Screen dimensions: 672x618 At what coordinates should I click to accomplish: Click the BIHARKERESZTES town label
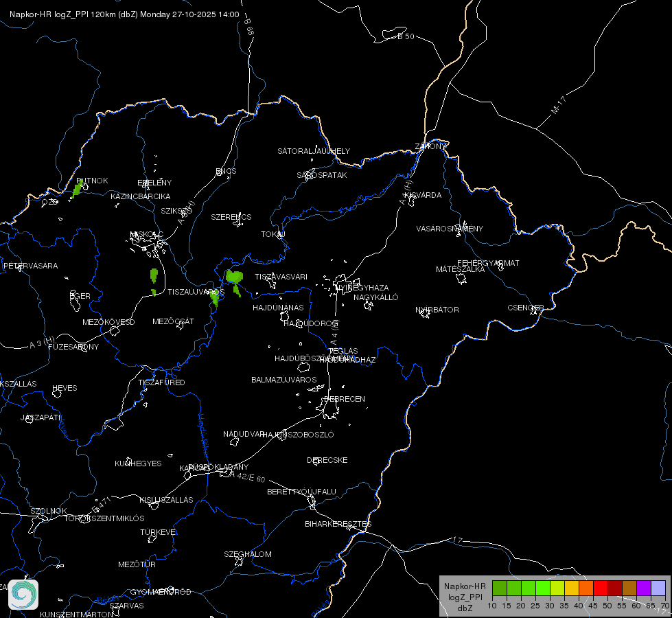pyautogui.click(x=338, y=524)
